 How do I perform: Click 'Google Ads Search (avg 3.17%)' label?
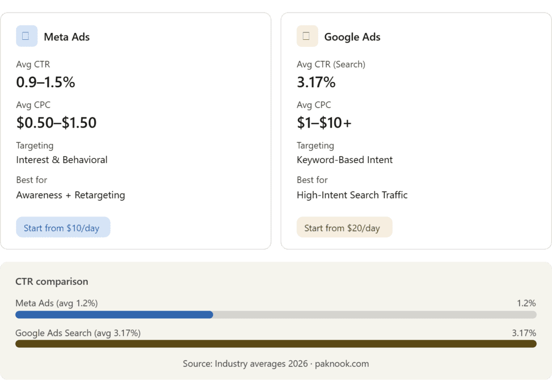[78, 333]
